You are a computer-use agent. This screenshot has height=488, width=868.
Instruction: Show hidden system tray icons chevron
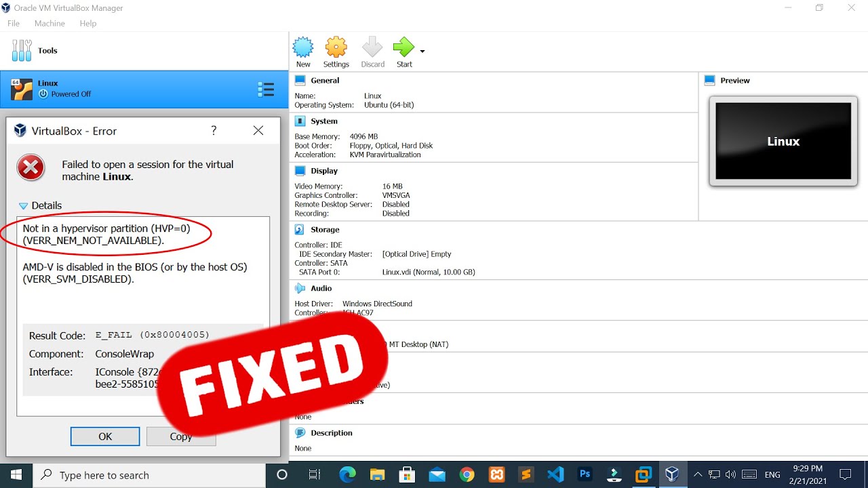point(698,474)
